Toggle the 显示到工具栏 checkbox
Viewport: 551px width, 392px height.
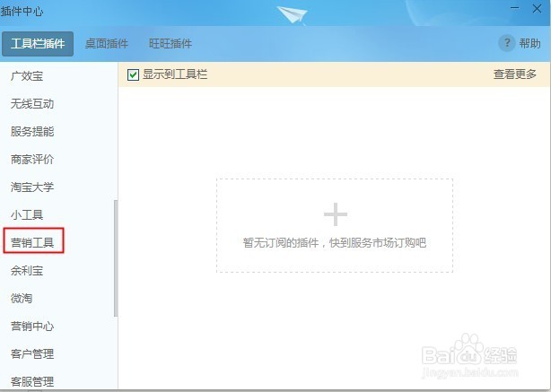click(133, 74)
